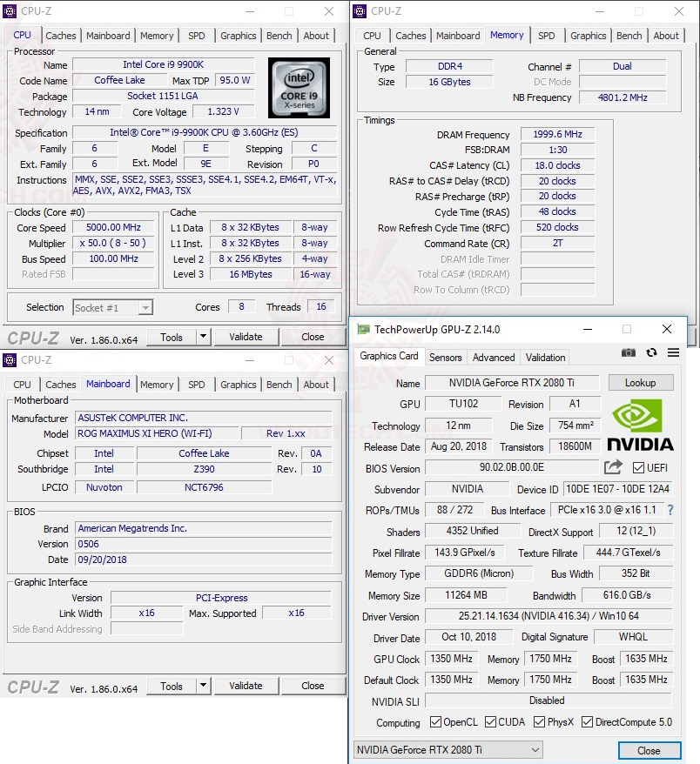Click the Tools button in the Mainboard window
This screenshot has width=700, height=764.
pos(172,686)
